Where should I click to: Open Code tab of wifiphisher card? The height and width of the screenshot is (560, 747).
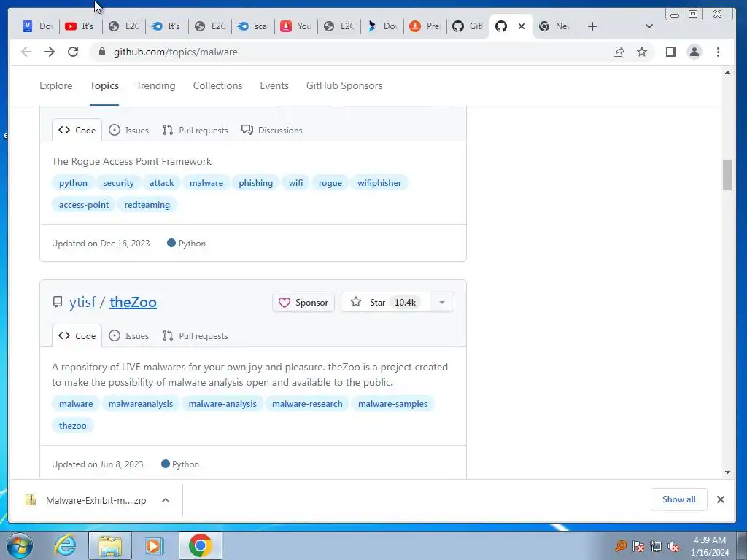(77, 130)
